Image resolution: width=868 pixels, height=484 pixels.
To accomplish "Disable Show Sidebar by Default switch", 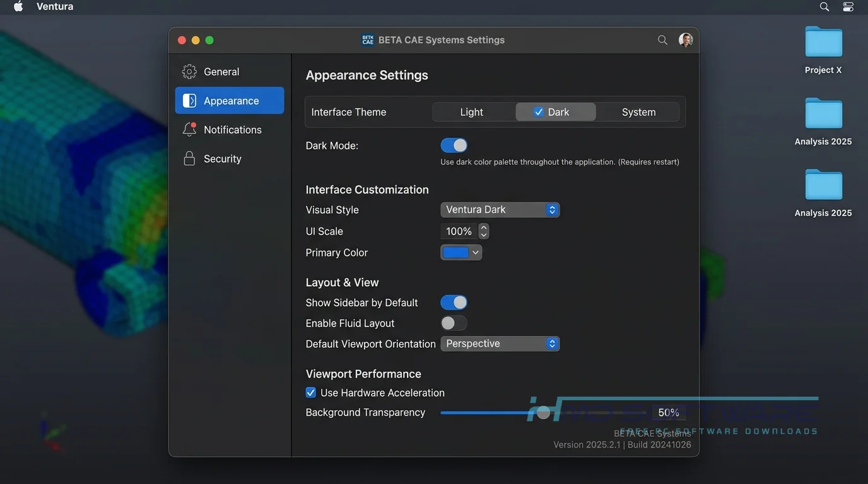I will [x=454, y=302].
